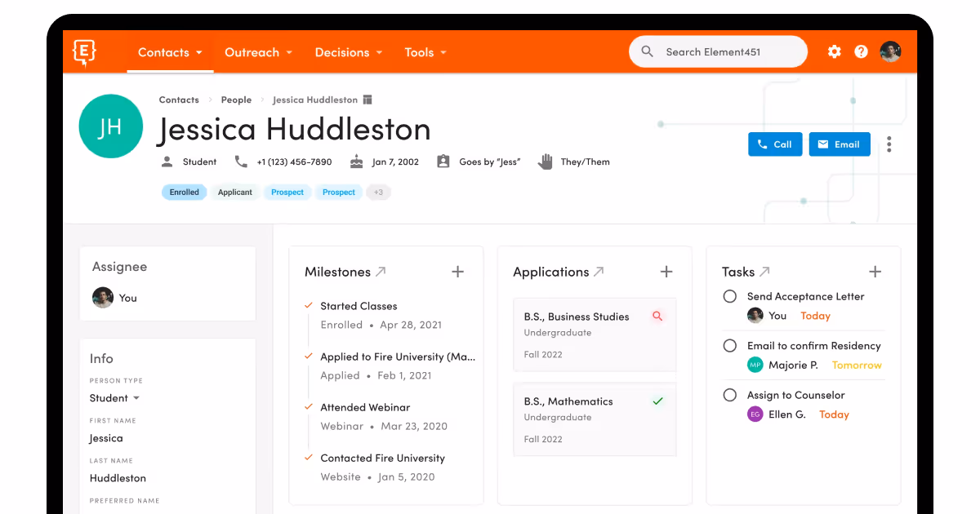
Task: Open the Email to confirm Residency task
Action: coord(814,346)
